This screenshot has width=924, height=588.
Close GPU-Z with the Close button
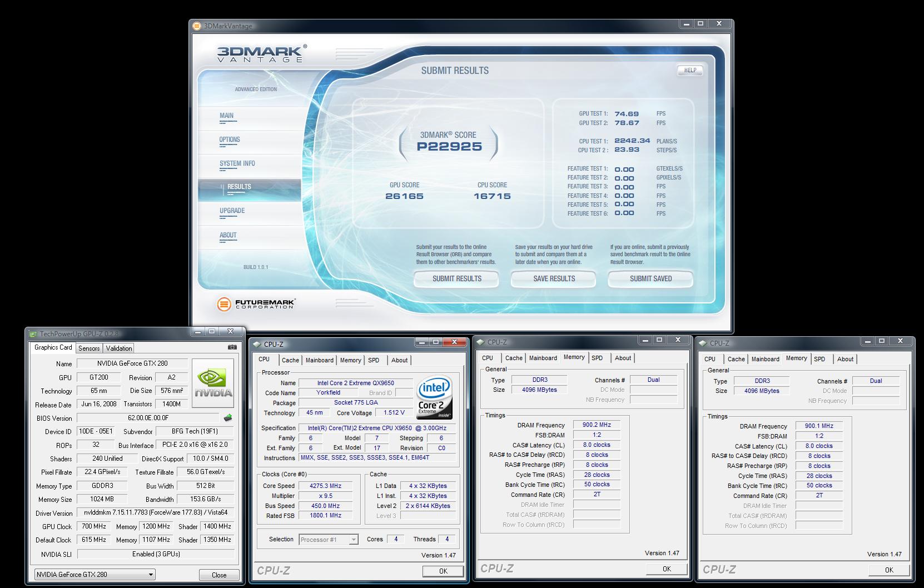click(219, 575)
